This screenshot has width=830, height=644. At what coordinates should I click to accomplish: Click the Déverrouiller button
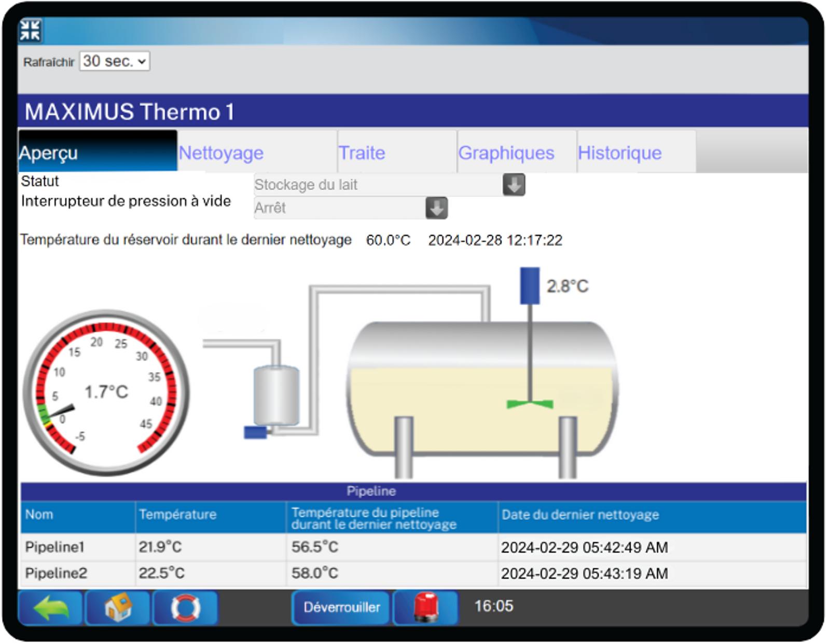(341, 607)
